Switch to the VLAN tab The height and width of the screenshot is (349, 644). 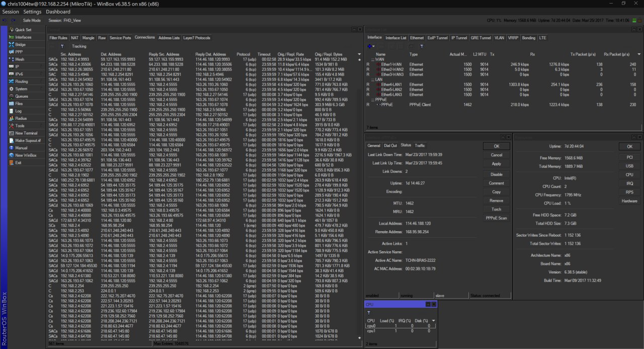coord(499,38)
